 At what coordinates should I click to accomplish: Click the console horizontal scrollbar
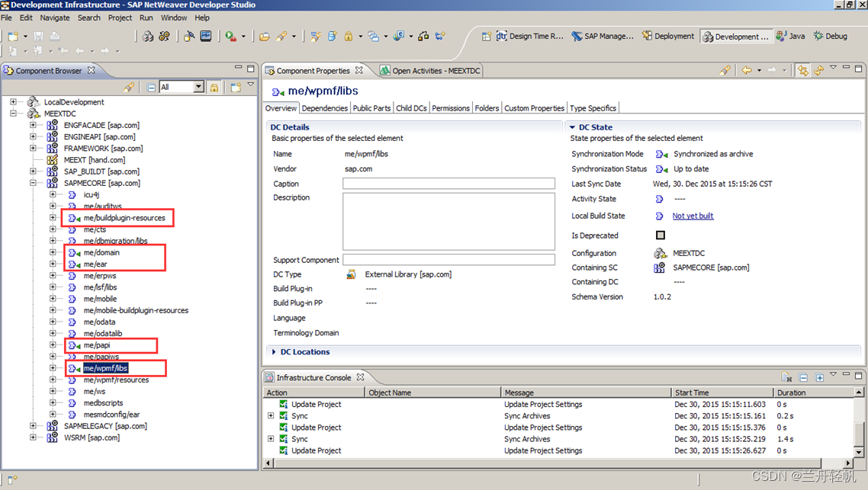click(x=558, y=463)
